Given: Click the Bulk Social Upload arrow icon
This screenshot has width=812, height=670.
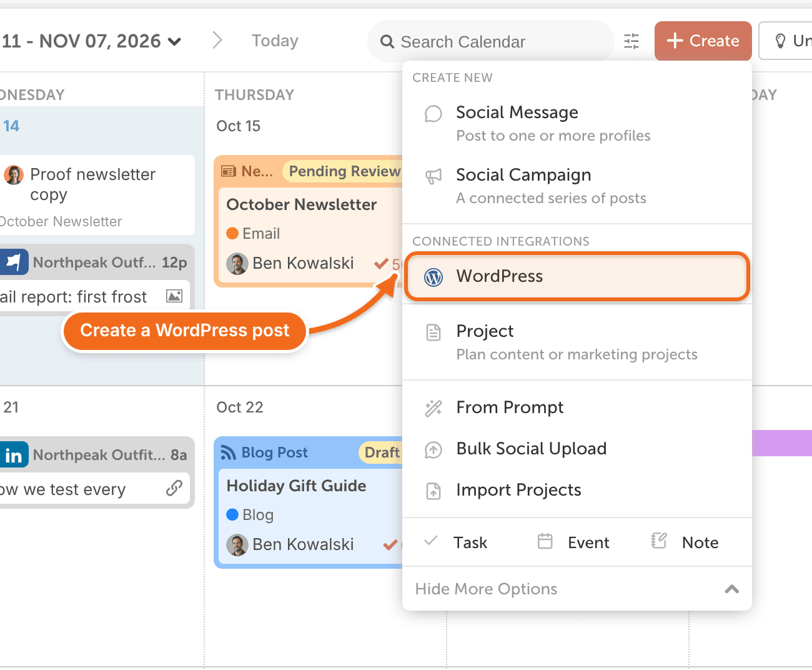Looking at the screenshot, I should point(433,450).
